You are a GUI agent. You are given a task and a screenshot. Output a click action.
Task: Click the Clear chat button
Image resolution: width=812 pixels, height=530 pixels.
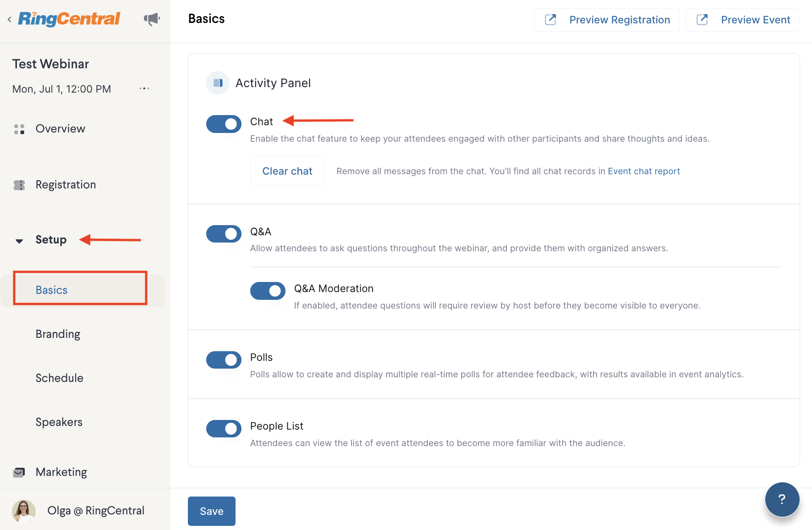click(287, 171)
